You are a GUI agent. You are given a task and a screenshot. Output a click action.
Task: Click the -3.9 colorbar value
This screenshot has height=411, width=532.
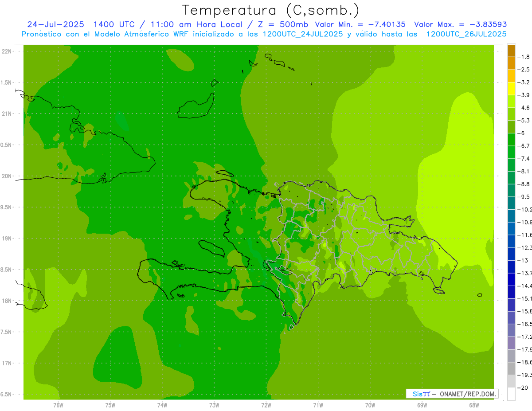[524, 95]
